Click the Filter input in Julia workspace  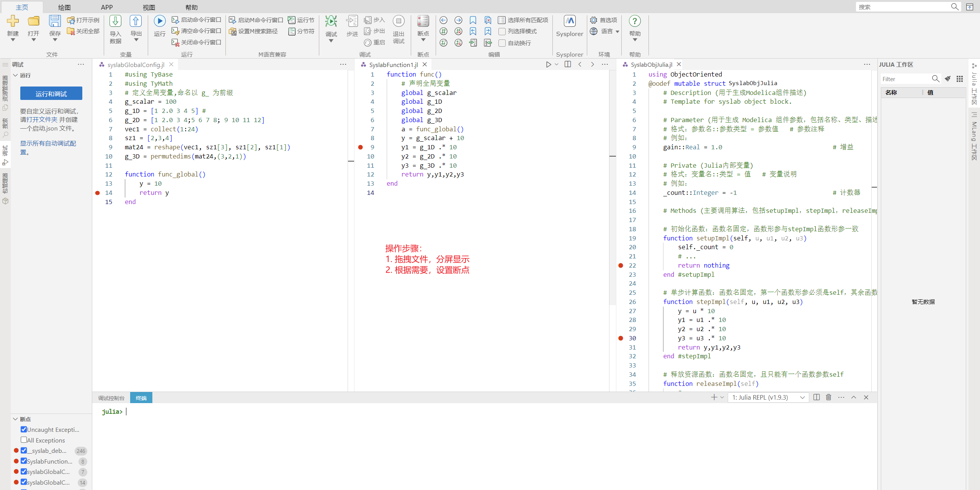pyautogui.click(x=906, y=79)
